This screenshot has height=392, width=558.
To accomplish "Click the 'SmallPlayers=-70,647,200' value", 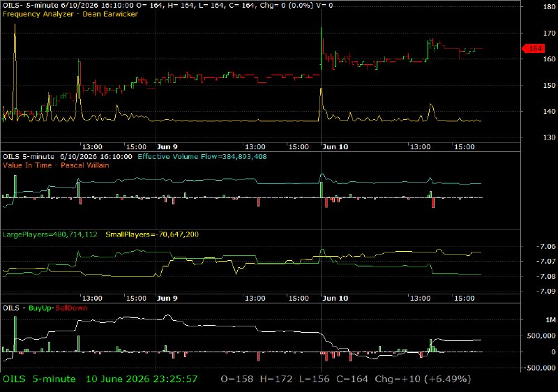I will pos(152,234).
